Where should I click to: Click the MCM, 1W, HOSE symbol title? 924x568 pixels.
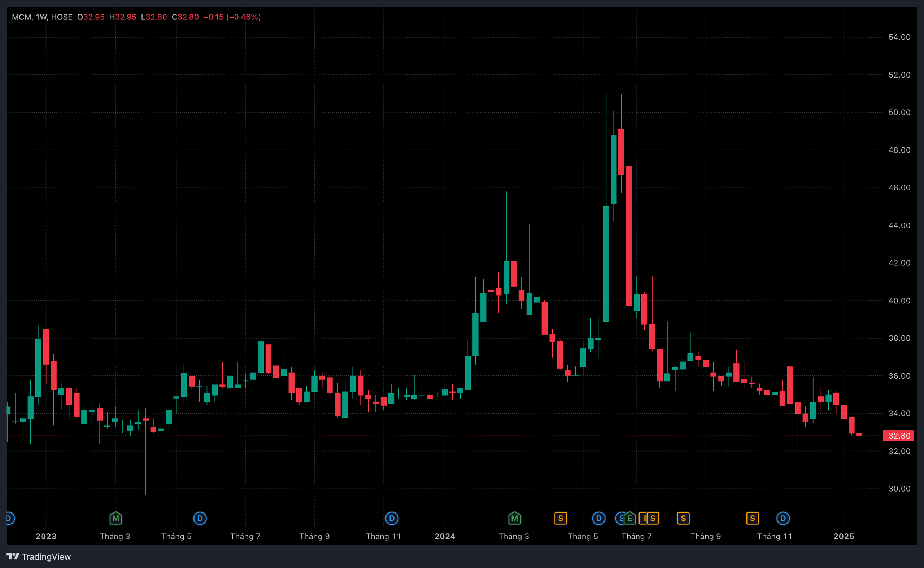pyautogui.click(x=42, y=17)
